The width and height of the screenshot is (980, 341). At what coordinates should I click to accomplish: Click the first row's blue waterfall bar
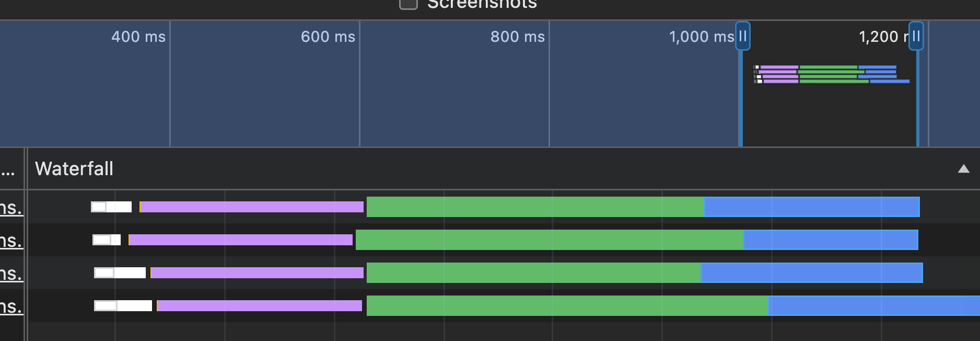click(812, 207)
